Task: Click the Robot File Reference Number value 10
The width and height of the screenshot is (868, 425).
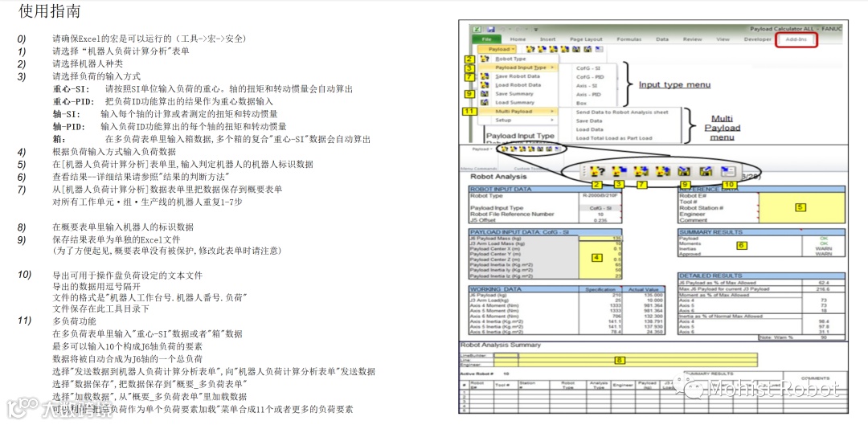Action: click(x=600, y=215)
